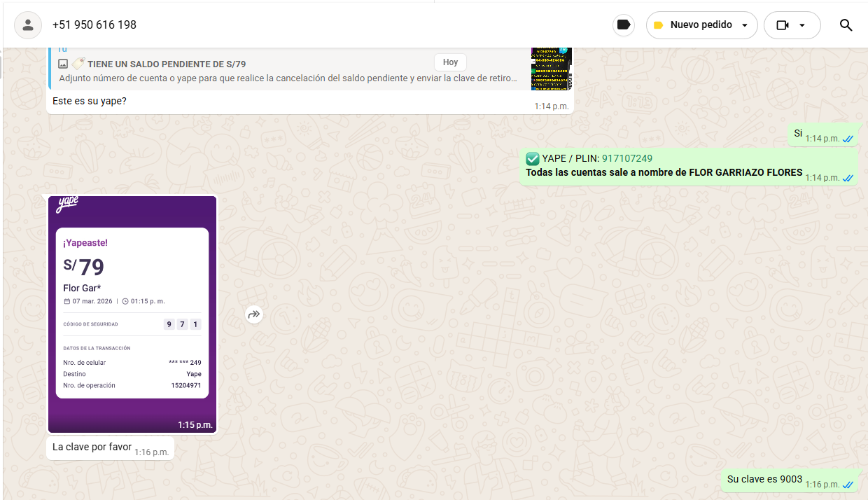Open the thumbnail in the quoted message
The image size is (868, 500).
(x=552, y=69)
